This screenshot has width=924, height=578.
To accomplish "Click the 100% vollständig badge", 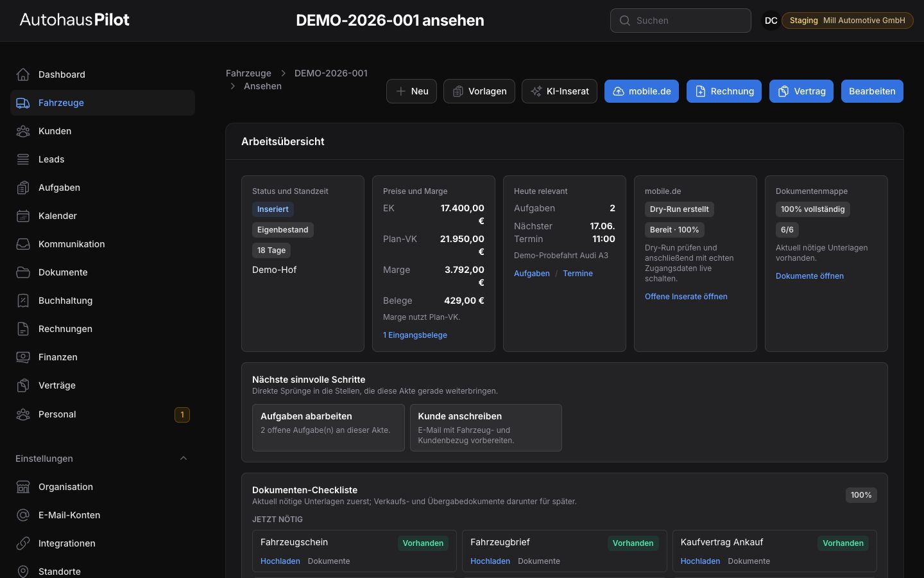I will (x=813, y=209).
